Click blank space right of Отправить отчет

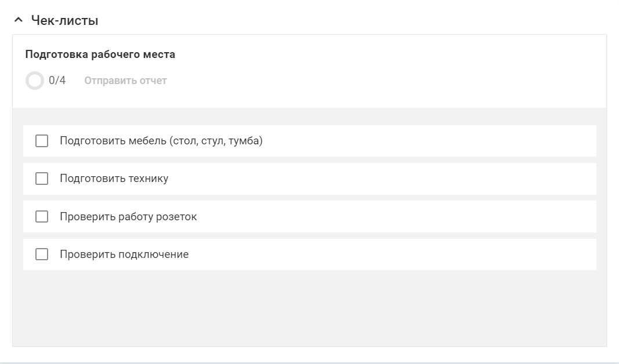click(377, 81)
